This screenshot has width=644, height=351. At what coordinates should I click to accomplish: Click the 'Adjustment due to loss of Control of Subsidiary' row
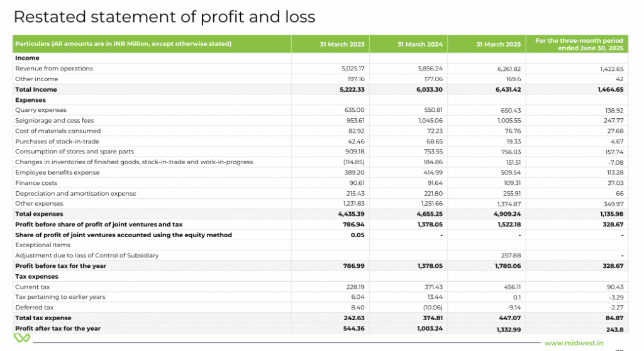pos(87,255)
